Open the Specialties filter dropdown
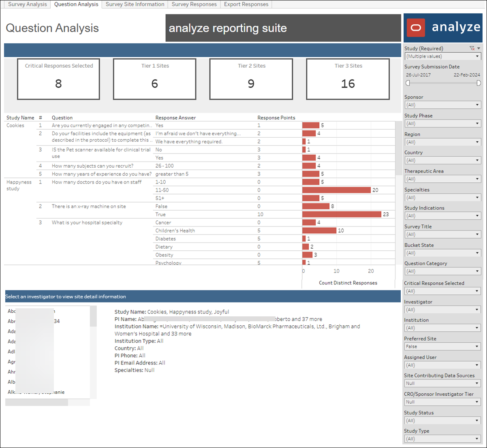Image resolution: width=487 pixels, height=448 pixels. 443,198
